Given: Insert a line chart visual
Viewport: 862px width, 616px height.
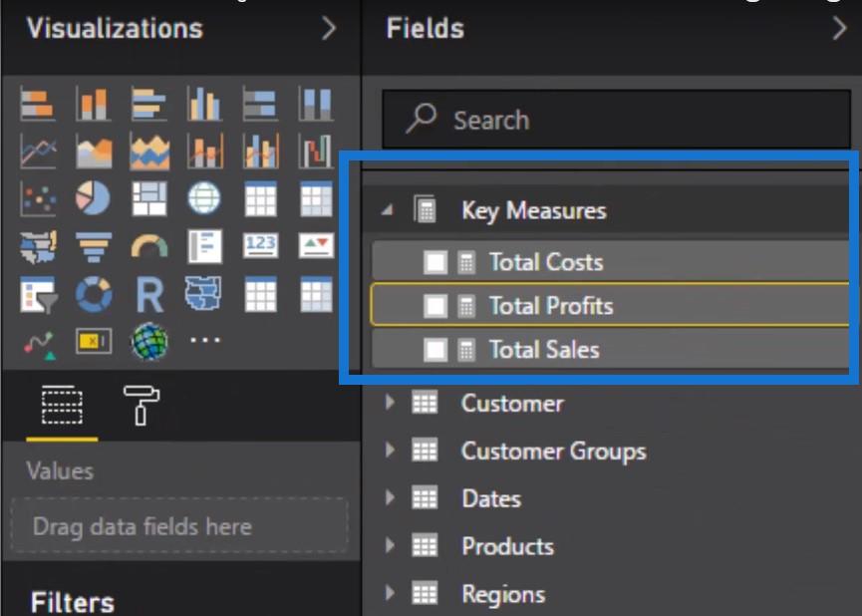Looking at the screenshot, I should [38, 152].
